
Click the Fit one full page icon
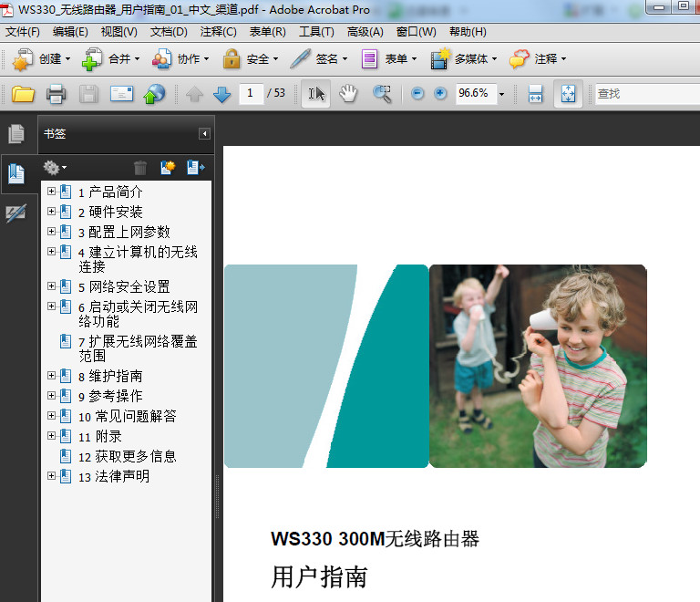[x=569, y=94]
